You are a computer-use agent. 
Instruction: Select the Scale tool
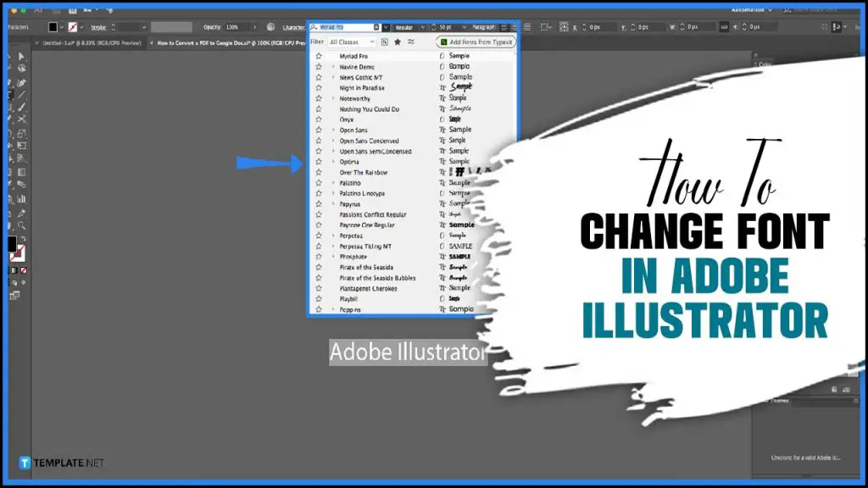click(x=21, y=133)
